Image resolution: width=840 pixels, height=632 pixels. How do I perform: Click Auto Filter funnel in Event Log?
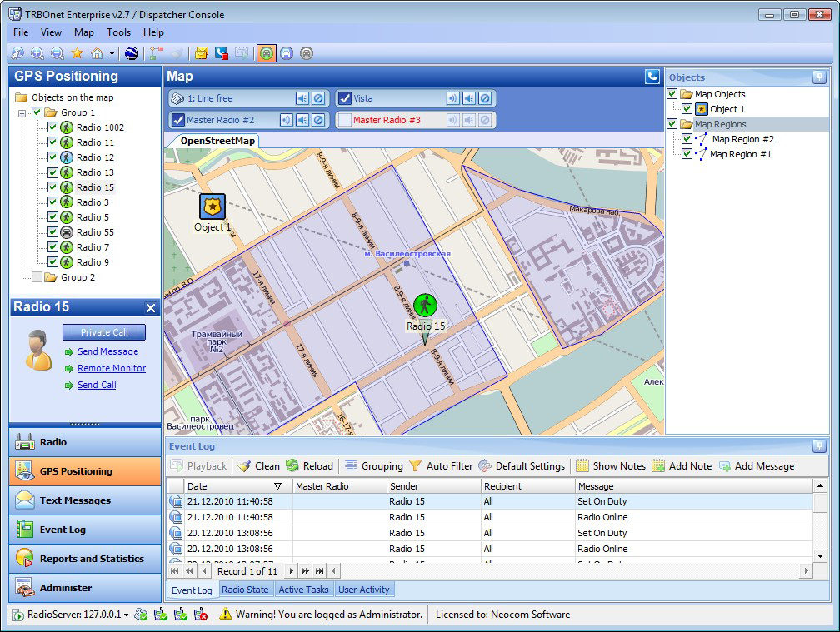coord(441,466)
